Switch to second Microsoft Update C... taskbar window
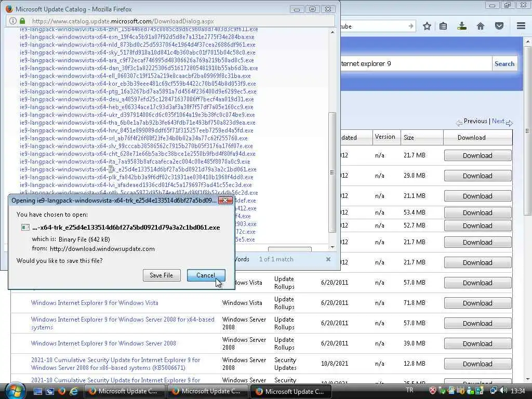532x399 pixels. point(207,391)
